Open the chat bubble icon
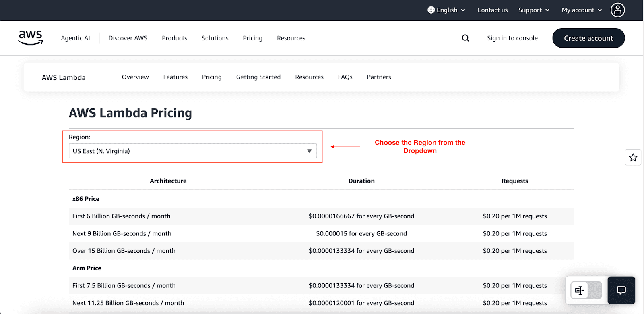The image size is (644, 314). point(621,290)
